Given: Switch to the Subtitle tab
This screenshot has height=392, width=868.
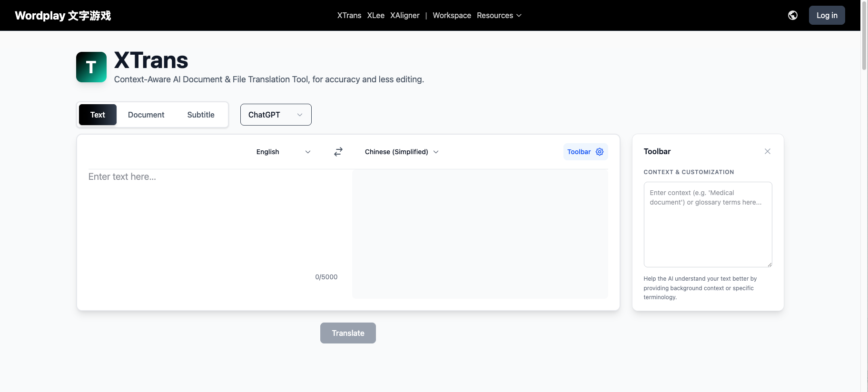Looking at the screenshot, I should tap(201, 115).
